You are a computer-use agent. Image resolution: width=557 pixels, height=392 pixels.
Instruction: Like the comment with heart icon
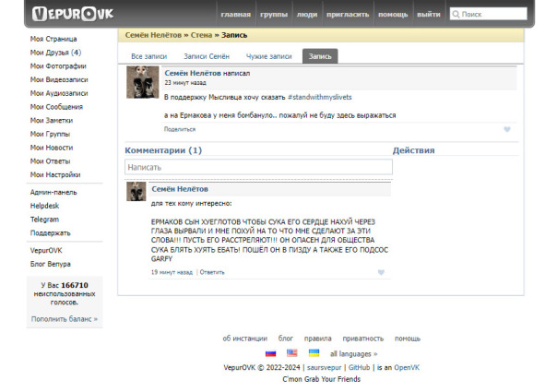[x=381, y=272]
